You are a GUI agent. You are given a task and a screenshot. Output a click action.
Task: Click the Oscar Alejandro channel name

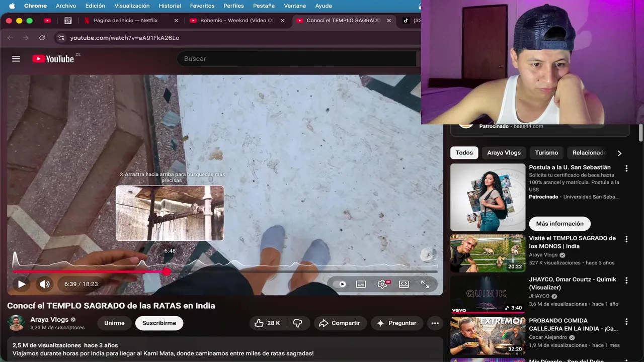548,337
